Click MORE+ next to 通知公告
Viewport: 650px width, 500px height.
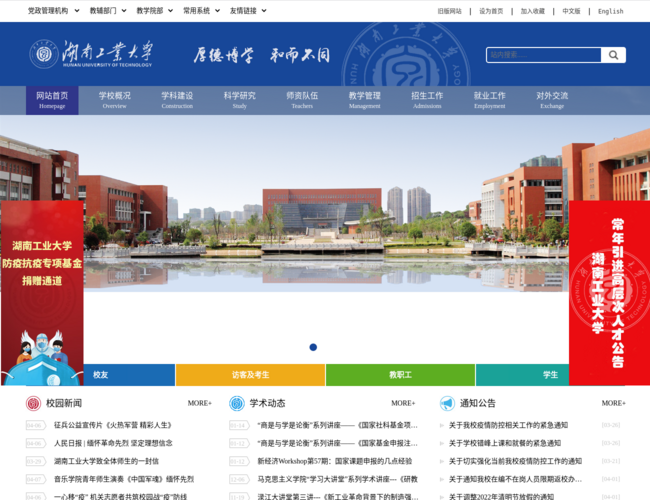click(x=614, y=403)
